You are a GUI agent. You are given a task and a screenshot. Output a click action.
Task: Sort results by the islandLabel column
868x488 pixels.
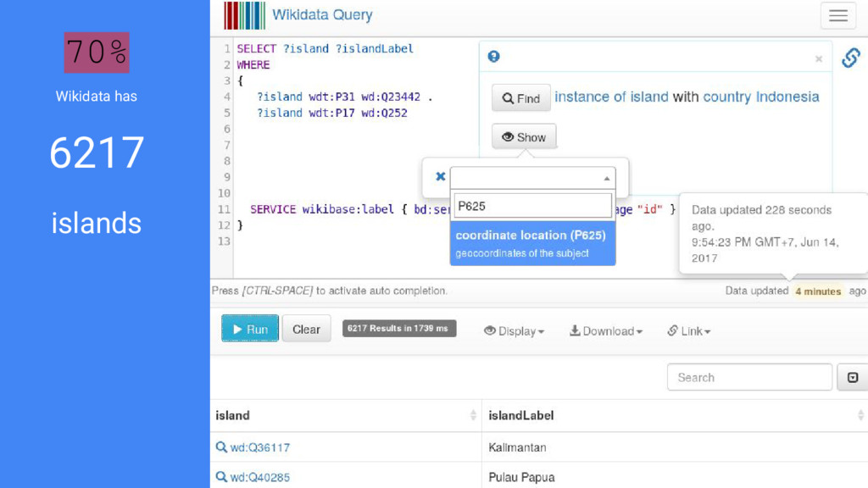(675, 415)
